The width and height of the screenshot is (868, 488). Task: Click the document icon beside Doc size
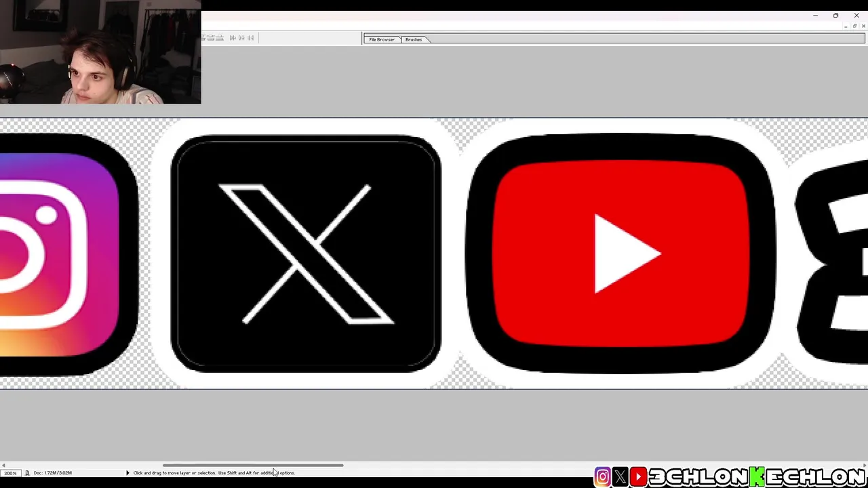click(x=27, y=473)
